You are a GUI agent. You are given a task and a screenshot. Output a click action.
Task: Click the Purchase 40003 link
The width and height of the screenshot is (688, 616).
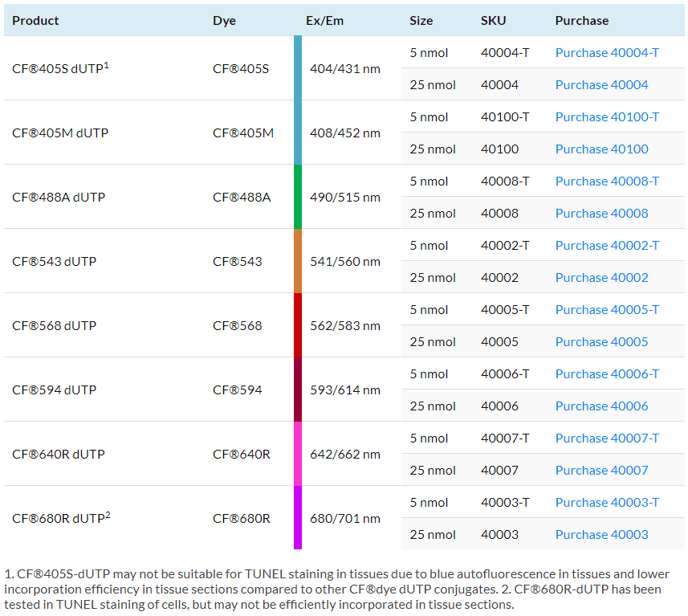601,535
